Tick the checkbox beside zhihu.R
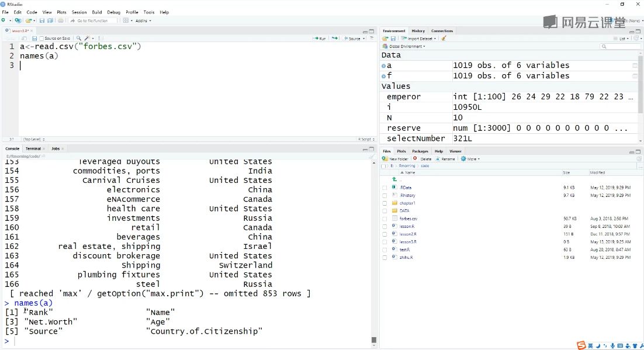Viewport: 644px width, 350px height. tap(385, 258)
